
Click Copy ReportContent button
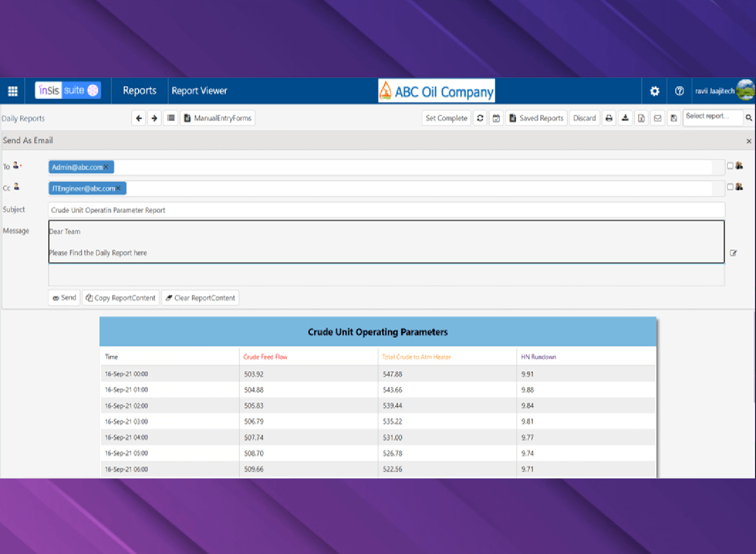pyautogui.click(x=121, y=298)
